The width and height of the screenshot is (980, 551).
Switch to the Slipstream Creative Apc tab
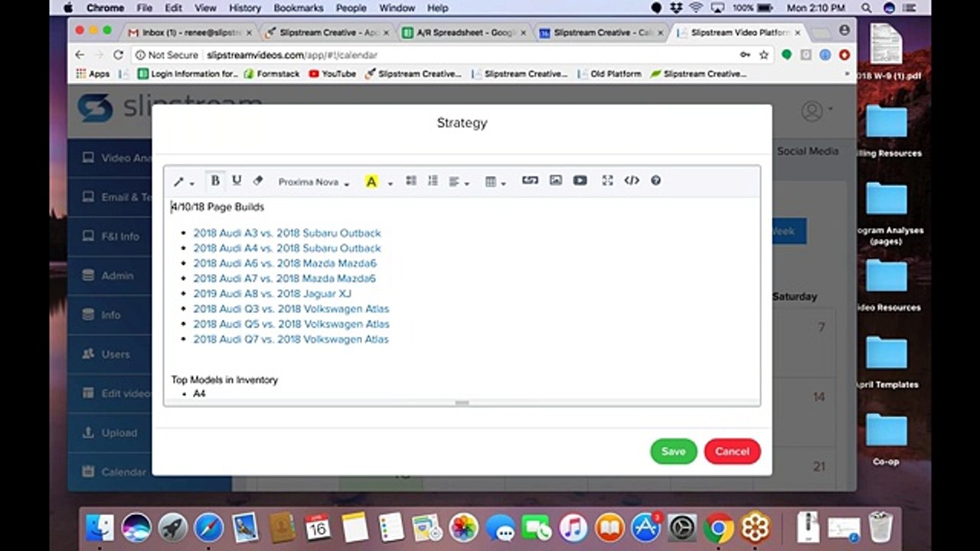coord(326,33)
